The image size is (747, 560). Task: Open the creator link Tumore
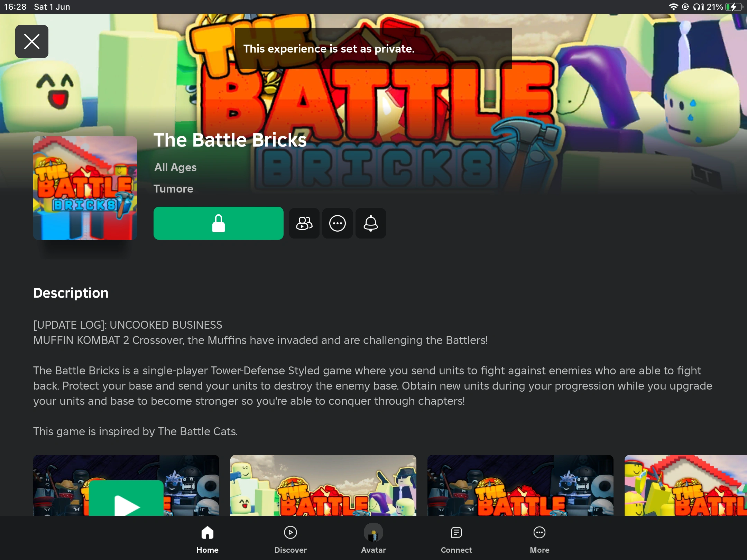tap(173, 189)
